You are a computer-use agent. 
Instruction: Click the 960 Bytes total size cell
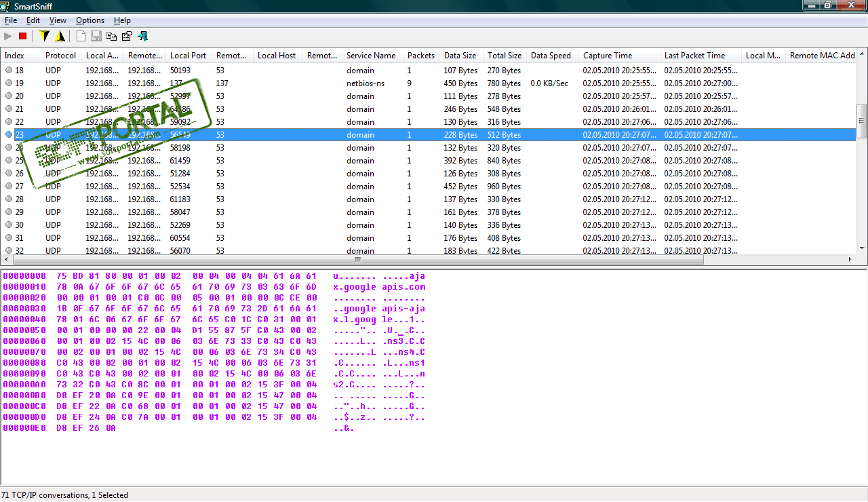click(x=504, y=187)
